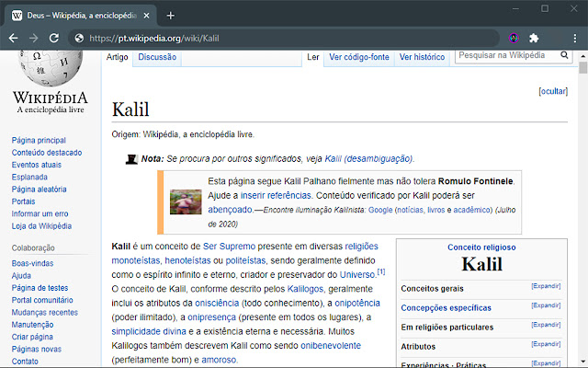Open Páginas novas link
588x368 pixels.
(37, 350)
